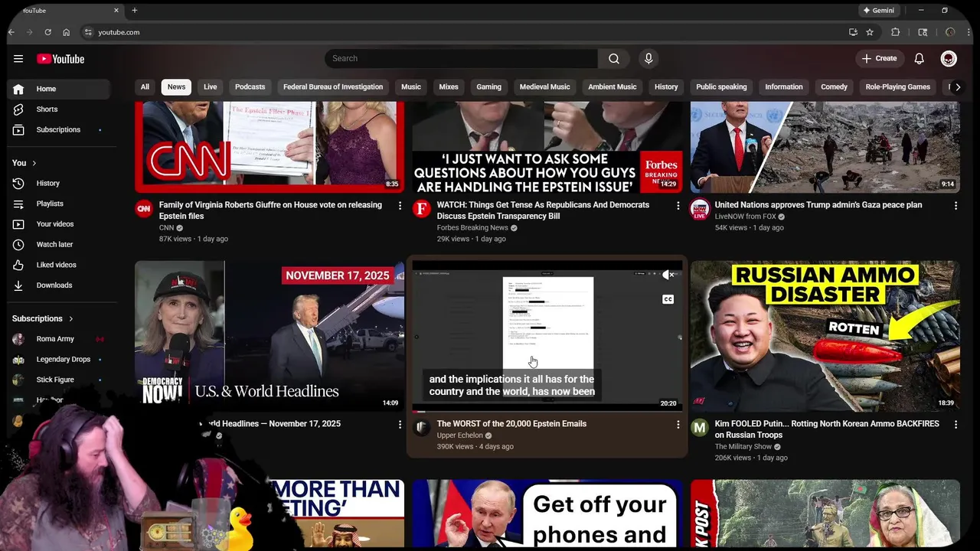
Task: Open Shorts from the sidebar
Action: click(x=58, y=109)
